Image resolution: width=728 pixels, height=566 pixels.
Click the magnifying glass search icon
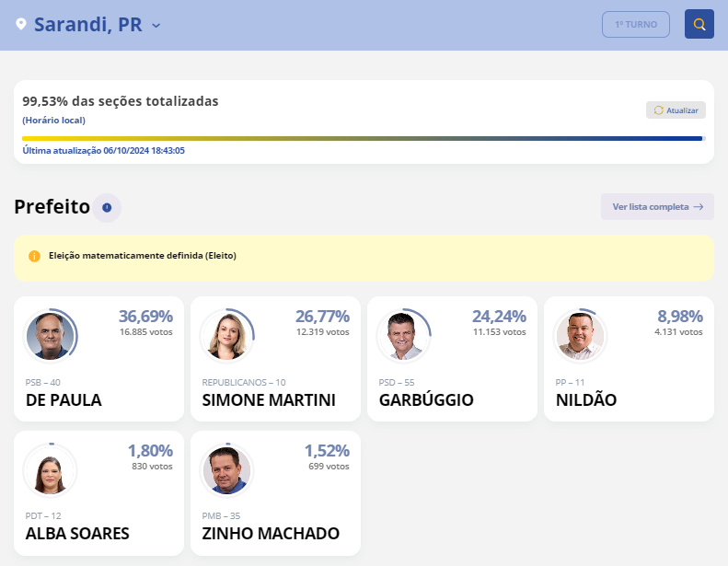tap(699, 24)
